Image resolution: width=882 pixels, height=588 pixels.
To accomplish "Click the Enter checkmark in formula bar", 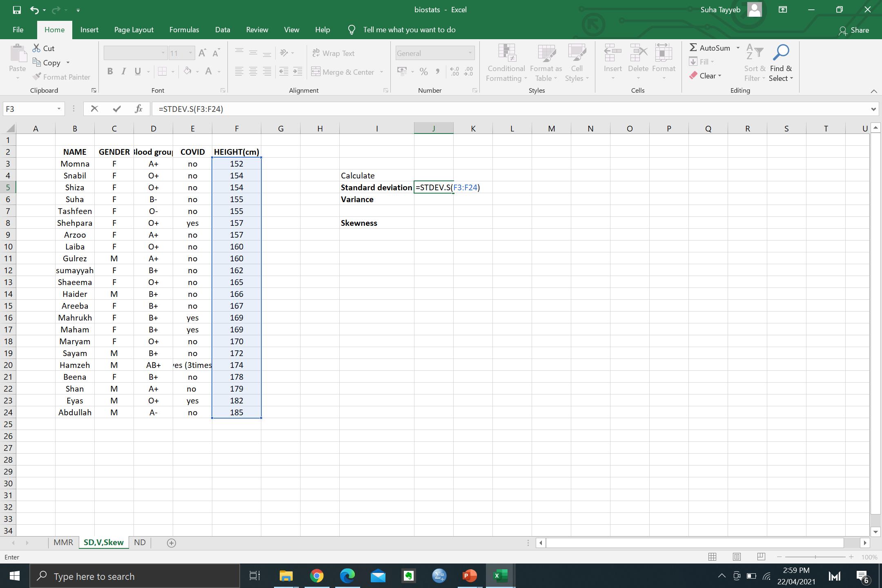I will coord(117,109).
